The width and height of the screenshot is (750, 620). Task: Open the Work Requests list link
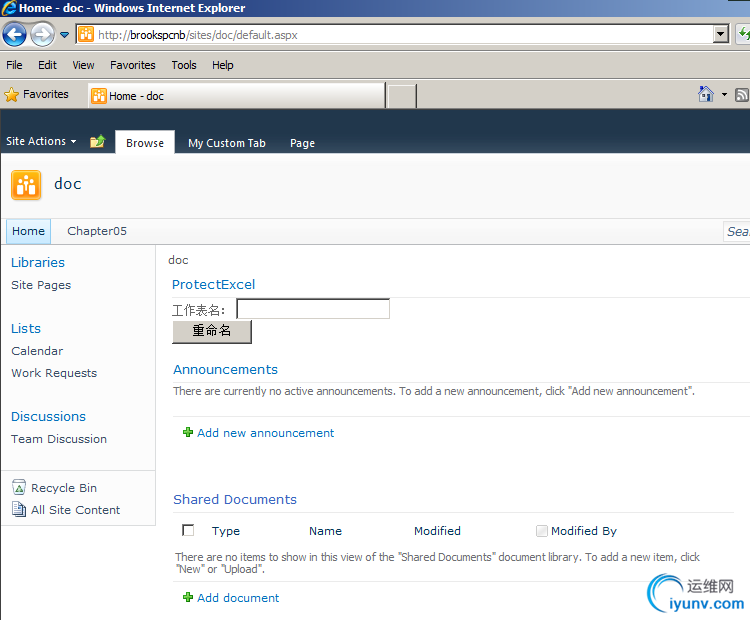(54, 373)
